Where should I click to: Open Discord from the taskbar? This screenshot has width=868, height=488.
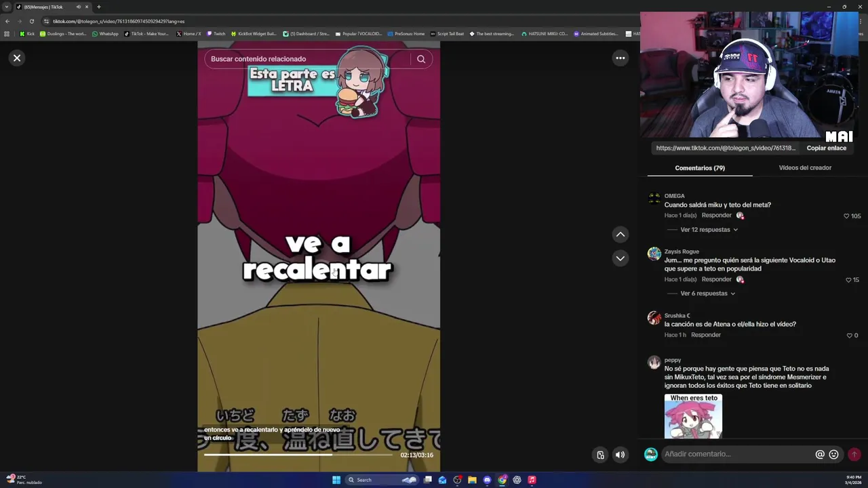(487, 480)
